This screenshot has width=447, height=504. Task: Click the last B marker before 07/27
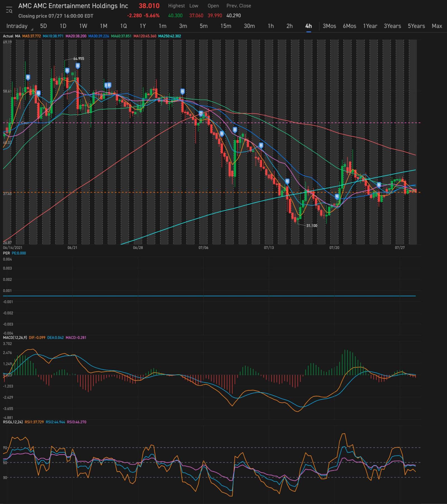pyautogui.click(x=379, y=185)
